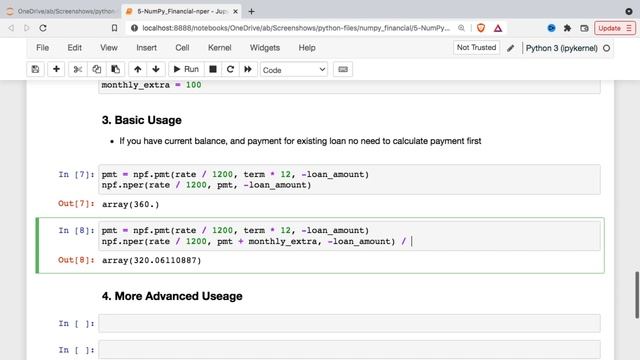Viewport: 640px width, 360px height.
Task: Switch to the OneDrive/ab/Screenshows tab
Action: tap(61, 11)
